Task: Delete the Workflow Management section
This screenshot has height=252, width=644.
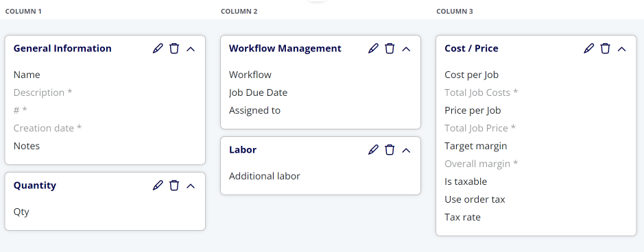Action: pyautogui.click(x=390, y=49)
